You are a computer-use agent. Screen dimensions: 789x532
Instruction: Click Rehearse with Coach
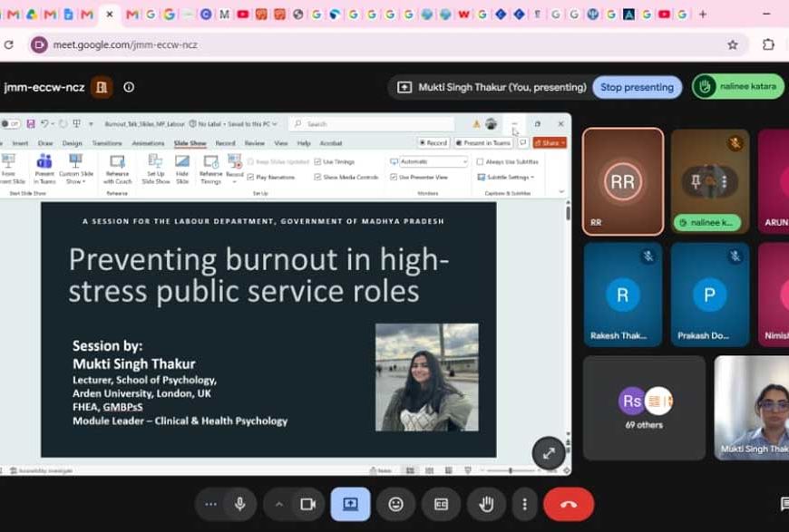tap(117, 169)
